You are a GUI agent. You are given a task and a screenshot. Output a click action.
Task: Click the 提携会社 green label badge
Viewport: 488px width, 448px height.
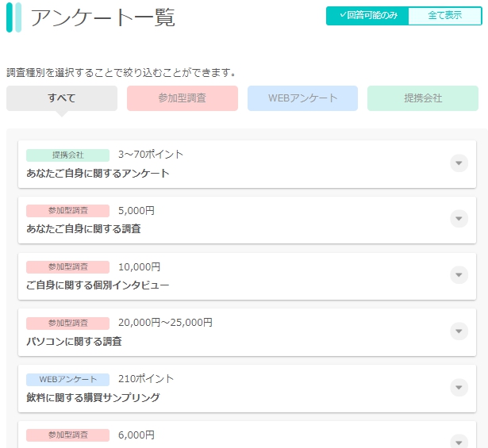point(68,155)
